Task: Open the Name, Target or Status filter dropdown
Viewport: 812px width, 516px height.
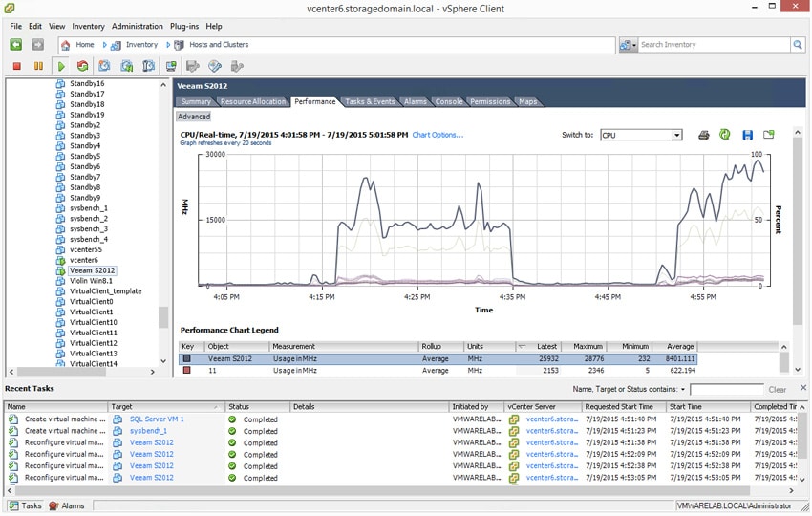Action: [x=683, y=390]
